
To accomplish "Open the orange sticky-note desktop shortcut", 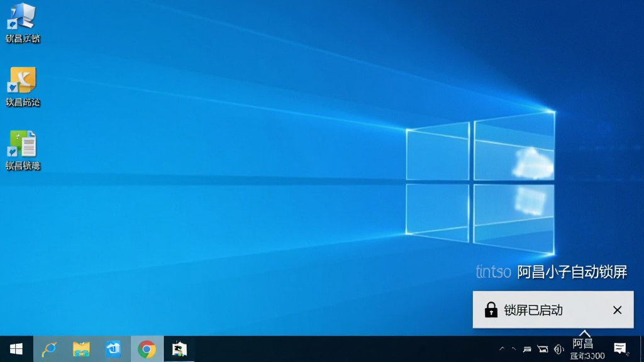I will [23, 87].
